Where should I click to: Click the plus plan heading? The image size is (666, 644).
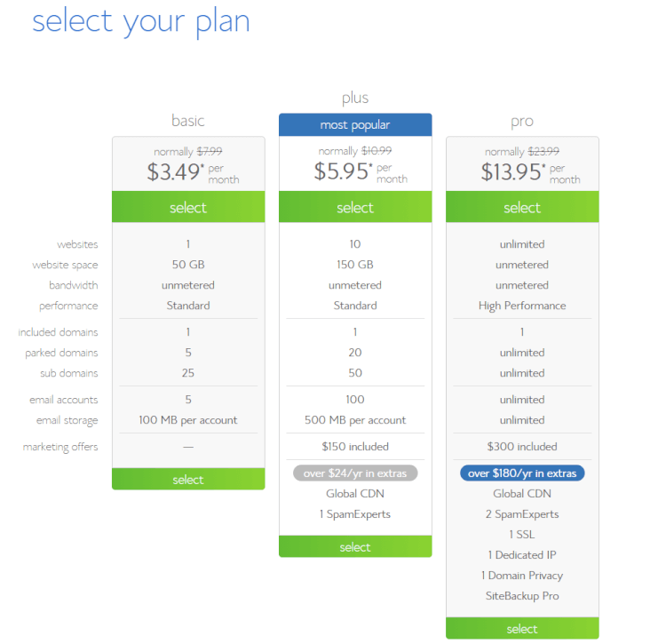(355, 98)
